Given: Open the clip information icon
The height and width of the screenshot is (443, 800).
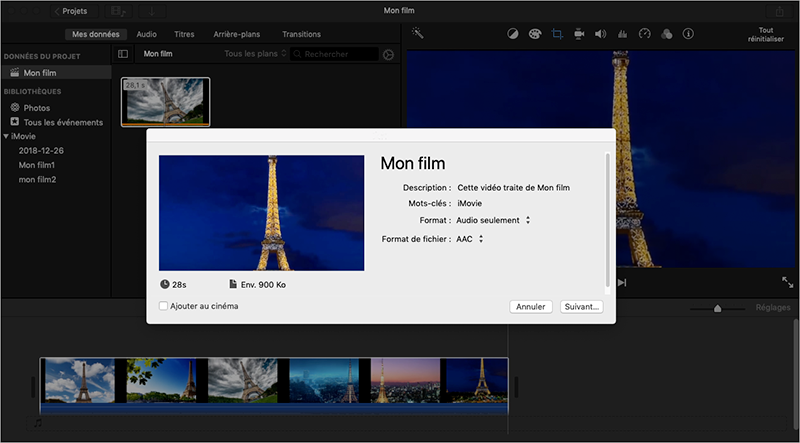Looking at the screenshot, I should point(688,34).
